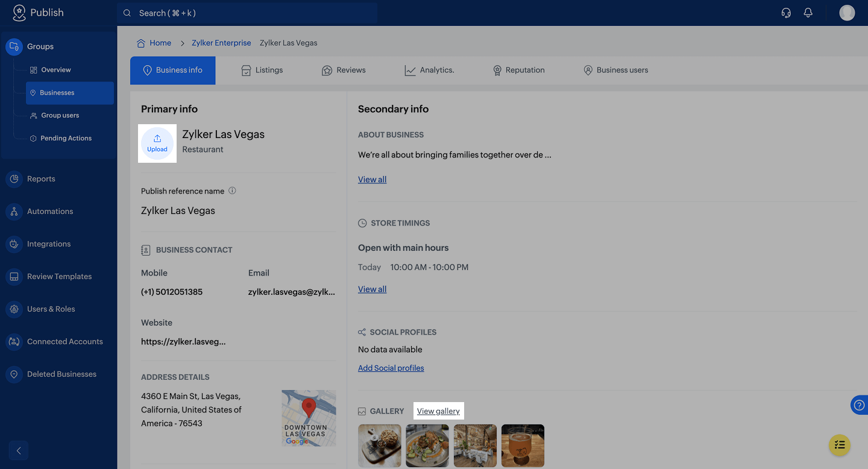Screen dimensions: 868x469
Task: Click the Publish logo icon
Action: click(19, 13)
